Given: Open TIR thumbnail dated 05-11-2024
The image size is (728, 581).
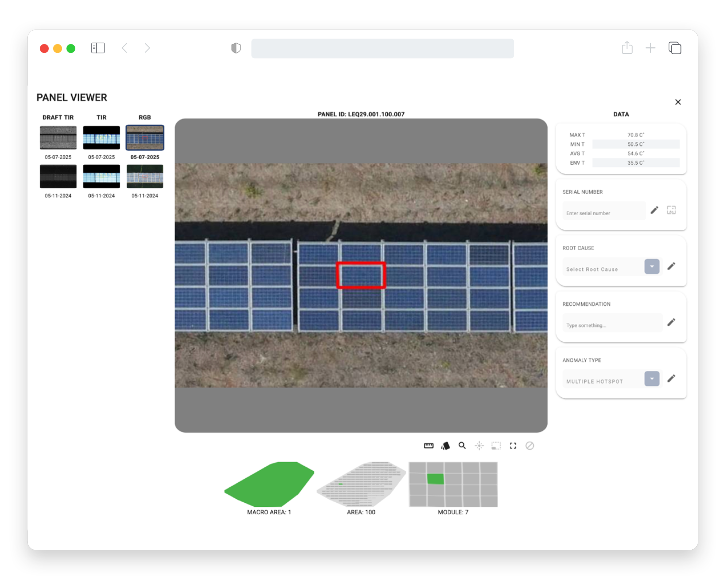Looking at the screenshot, I should pos(102,176).
